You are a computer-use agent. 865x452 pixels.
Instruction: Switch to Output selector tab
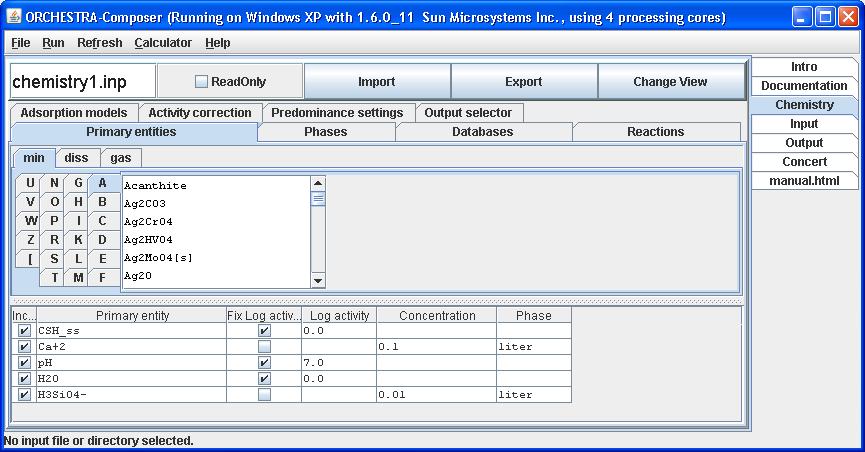click(468, 113)
